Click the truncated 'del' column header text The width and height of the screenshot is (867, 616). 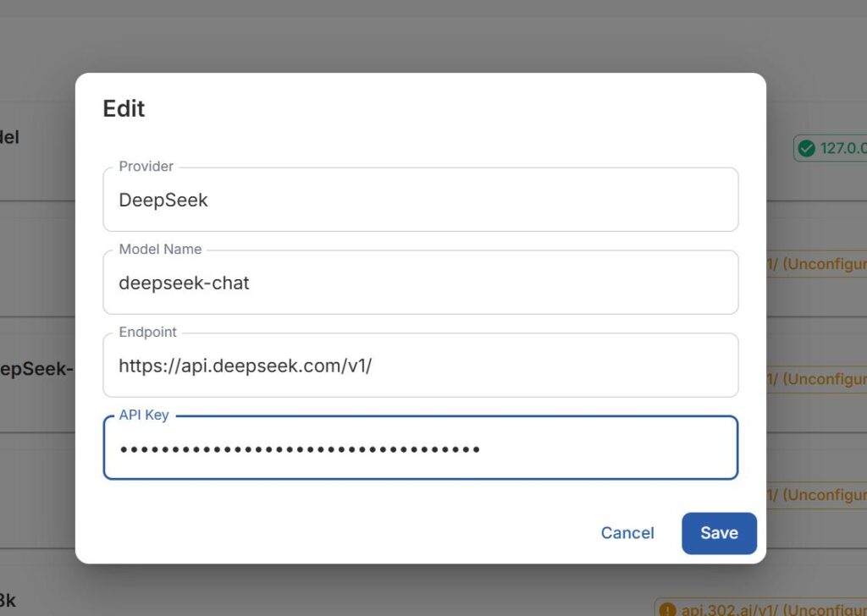10,137
